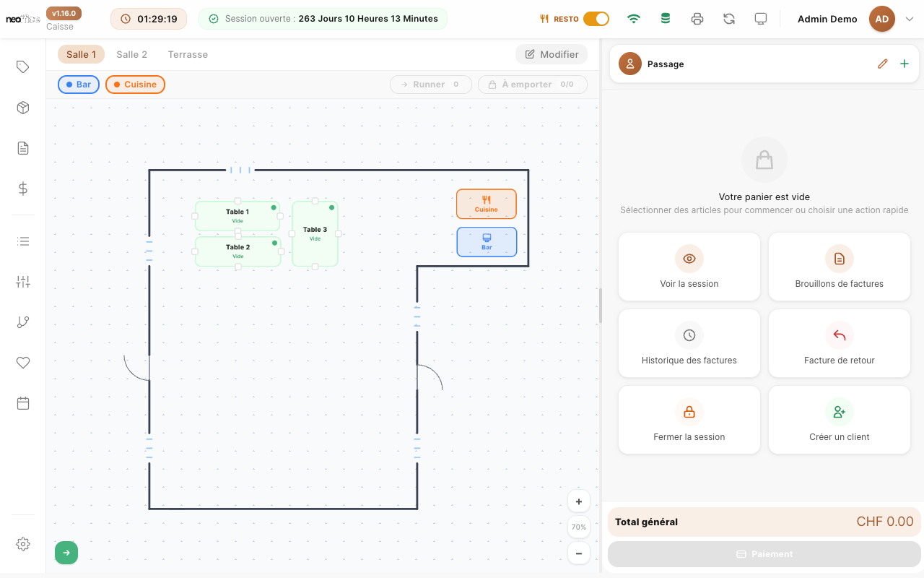Open the box (products) sidebar icon

[23, 108]
